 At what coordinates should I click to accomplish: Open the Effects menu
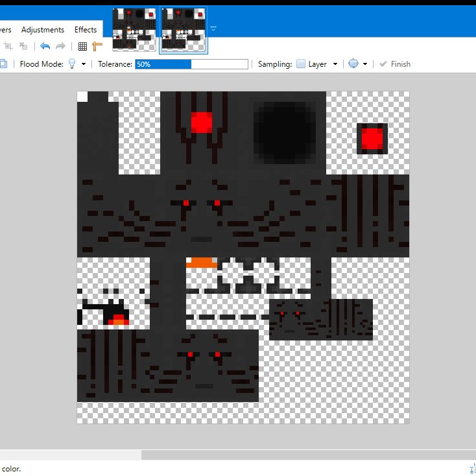(x=86, y=30)
